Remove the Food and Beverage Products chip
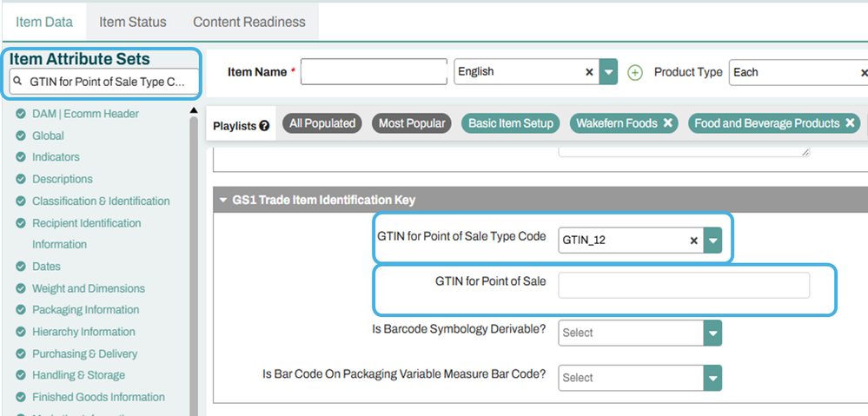868x416 pixels. (x=850, y=123)
